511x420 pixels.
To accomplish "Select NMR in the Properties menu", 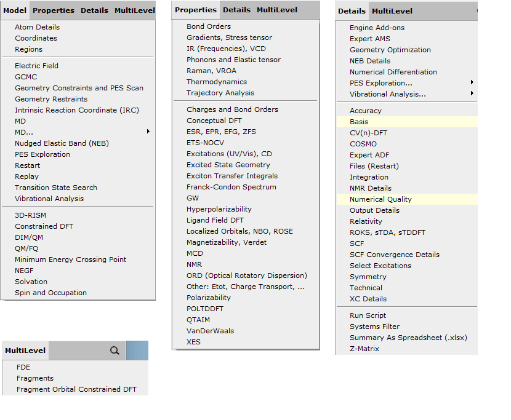I will click(x=195, y=264).
